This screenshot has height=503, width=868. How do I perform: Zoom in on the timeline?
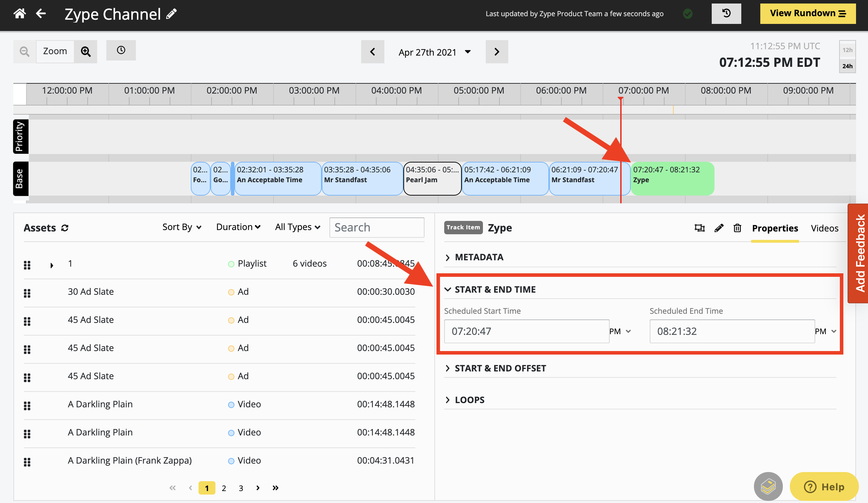point(86,51)
